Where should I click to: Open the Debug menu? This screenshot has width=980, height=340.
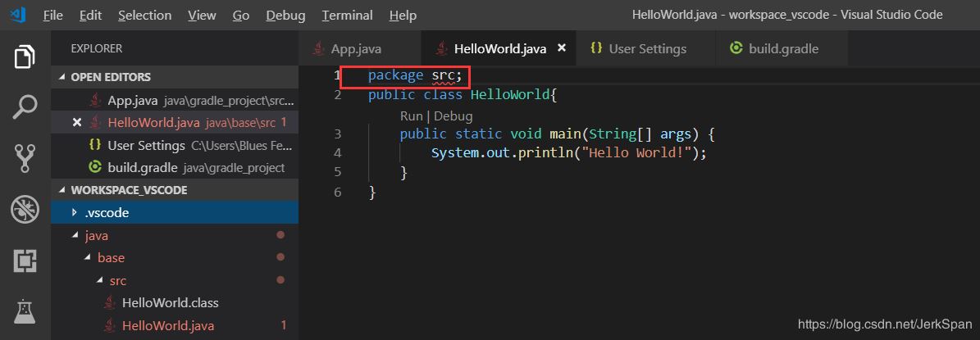(x=285, y=15)
